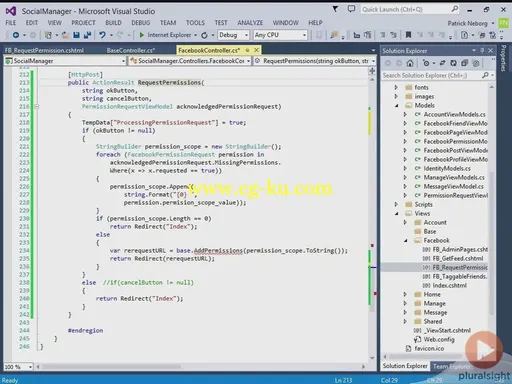Viewport: 512px width, 384px height.
Task: Expand the fonts folder
Action: click(396, 87)
